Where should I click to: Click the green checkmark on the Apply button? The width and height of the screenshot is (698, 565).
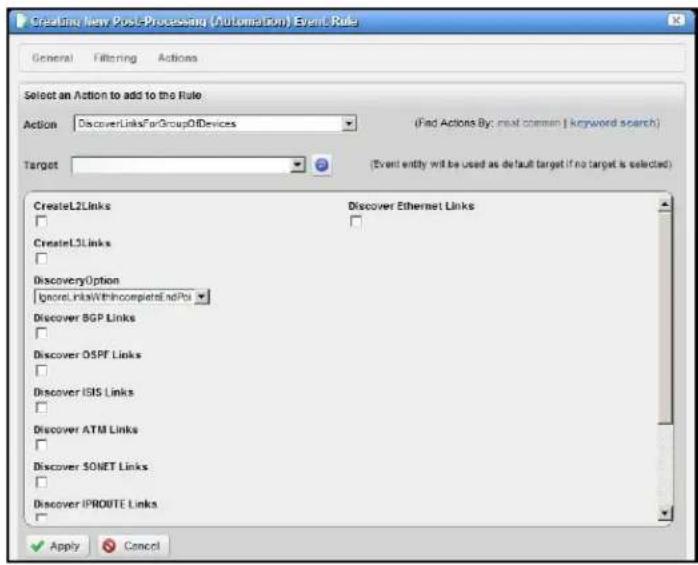(x=38, y=546)
